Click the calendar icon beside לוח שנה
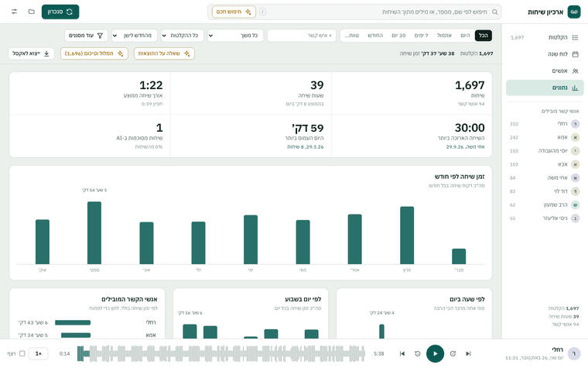The image size is (588, 368). (x=576, y=54)
